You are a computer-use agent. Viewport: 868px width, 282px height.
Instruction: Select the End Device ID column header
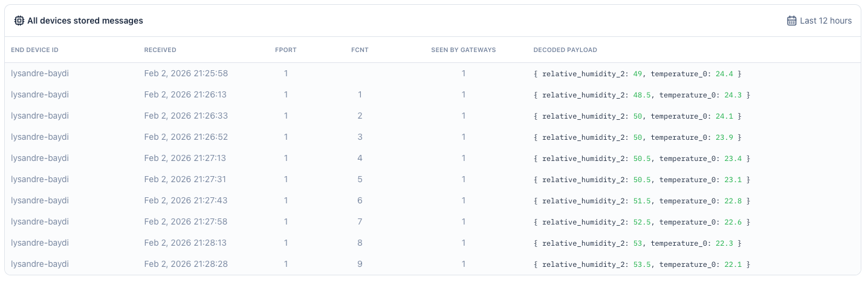pos(34,50)
